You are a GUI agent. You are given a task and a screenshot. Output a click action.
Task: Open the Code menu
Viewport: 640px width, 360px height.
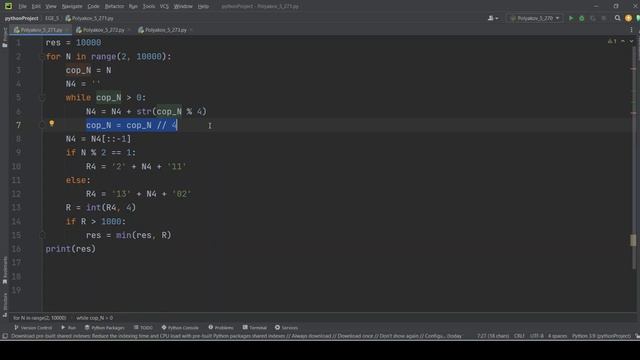click(93, 7)
